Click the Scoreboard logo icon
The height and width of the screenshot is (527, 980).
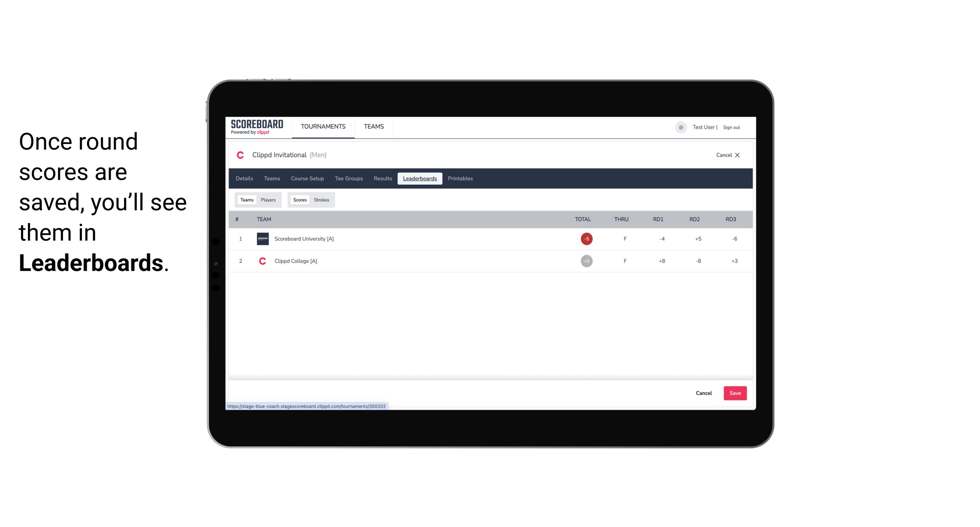[256, 127]
